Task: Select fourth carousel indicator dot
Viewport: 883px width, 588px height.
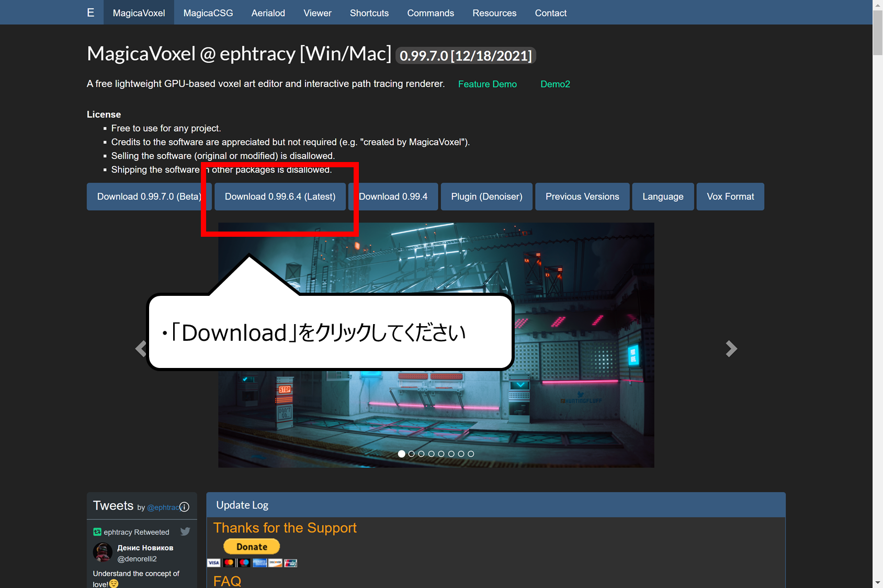Action: 431,454
